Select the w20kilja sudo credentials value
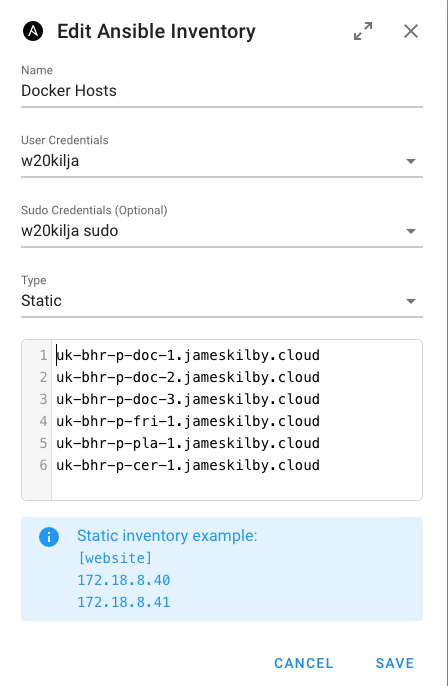448x686 pixels. (70, 231)
